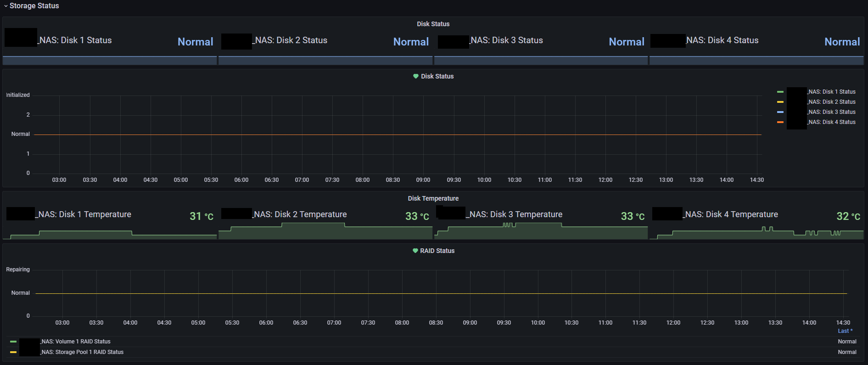Click the Disk 1 Temperature 31 °C value
The image size is (868, 365).
coord(201,216)
